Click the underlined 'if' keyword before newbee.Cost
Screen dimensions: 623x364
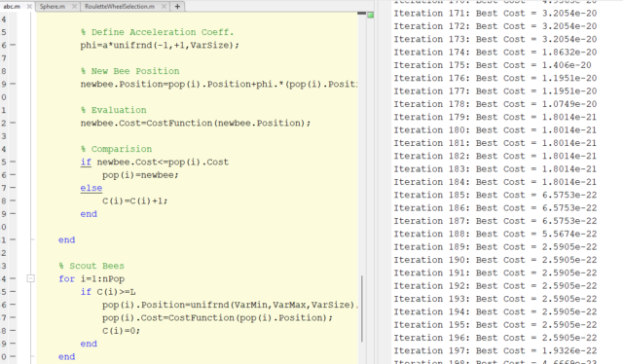coord(86,163)
